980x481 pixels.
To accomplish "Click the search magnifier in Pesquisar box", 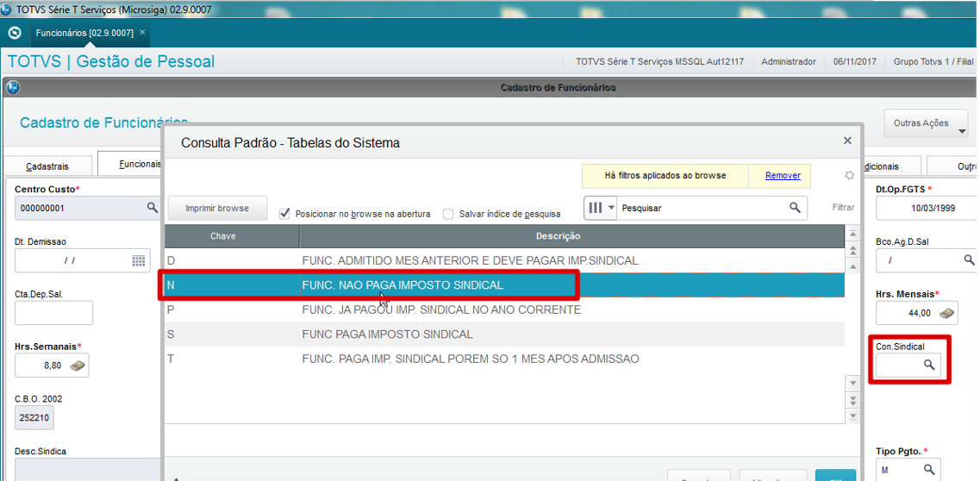I will 795,208.
